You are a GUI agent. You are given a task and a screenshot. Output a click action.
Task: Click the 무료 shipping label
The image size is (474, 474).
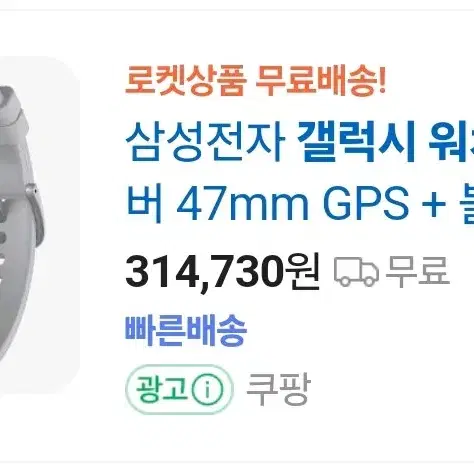coord(417,271)
